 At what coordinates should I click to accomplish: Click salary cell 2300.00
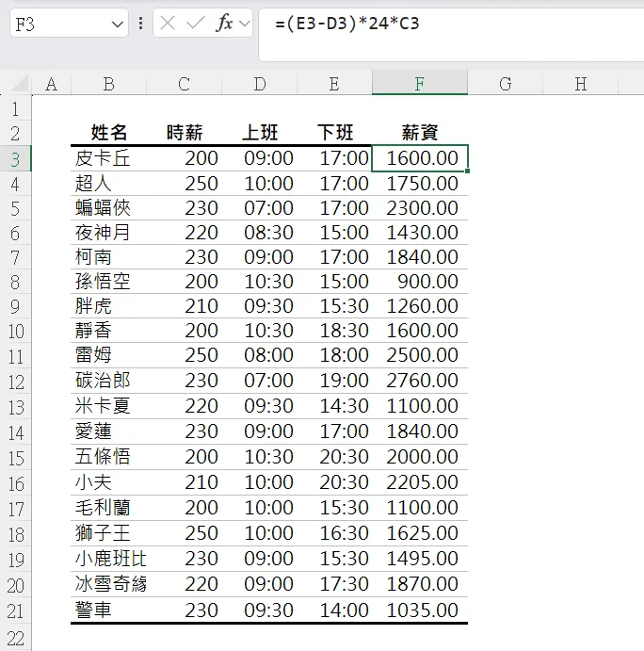click(x=420, y=208)
